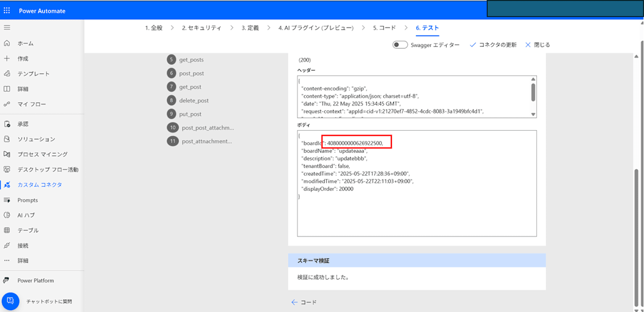The height and width of the screenshot is (312, 644).
Task: Click the "description": "updatebbb" line
Action: tap(334, 159)
